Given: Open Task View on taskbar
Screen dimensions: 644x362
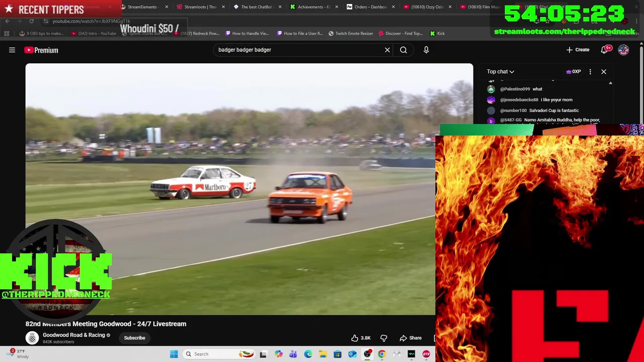Looking at the screenshot, I should 263,354.
